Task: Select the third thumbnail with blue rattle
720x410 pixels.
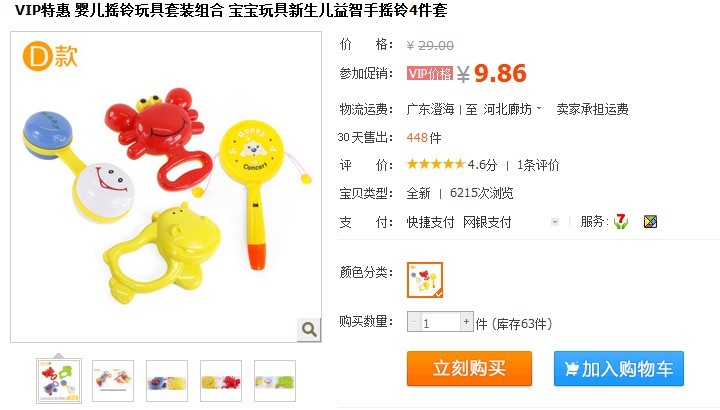Action: [167, 381]
